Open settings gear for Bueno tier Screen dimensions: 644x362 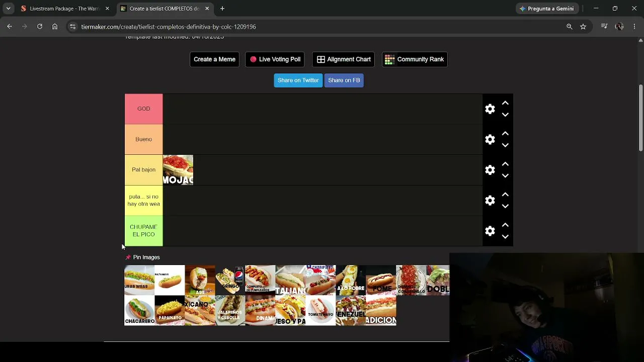point(490,139)
